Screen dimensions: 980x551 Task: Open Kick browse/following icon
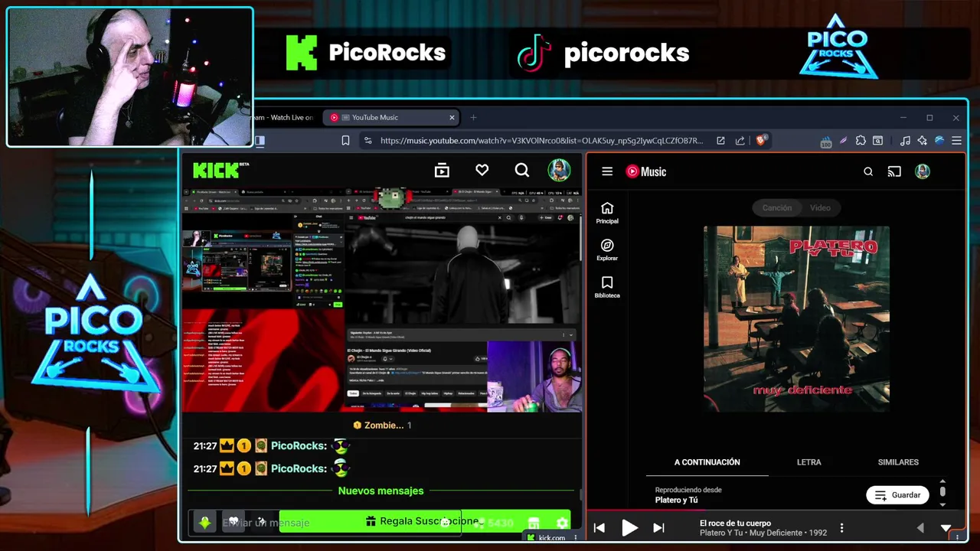(442, 171)
